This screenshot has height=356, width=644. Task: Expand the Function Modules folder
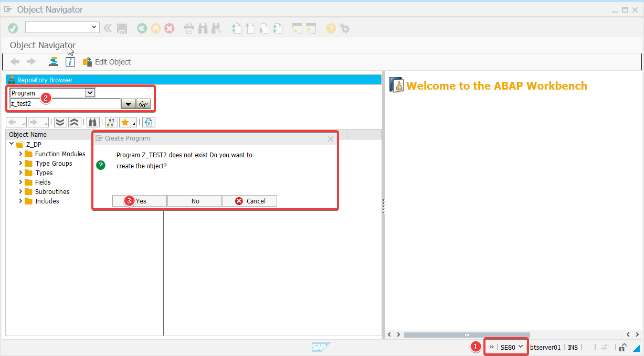tap(20, 154)
